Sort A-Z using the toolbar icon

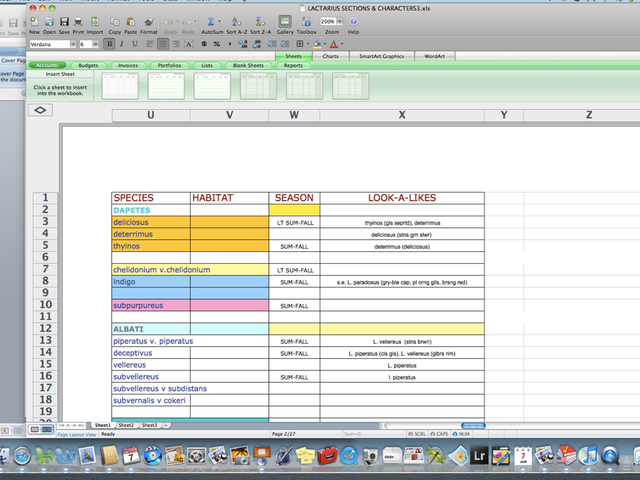click(237, 22)
